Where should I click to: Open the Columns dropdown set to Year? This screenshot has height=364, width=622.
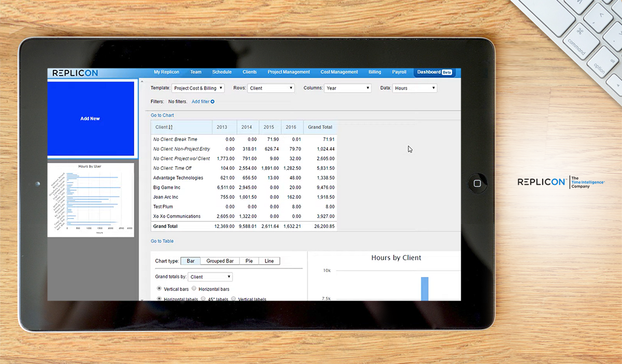(347, 88)
